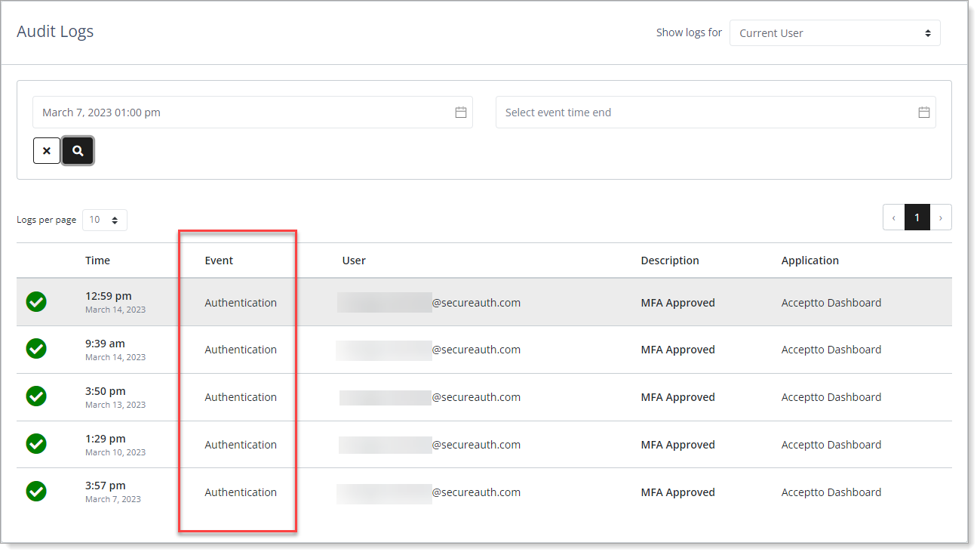Click the search magnifier button
The image size is (980, 555).
point(78,150)
